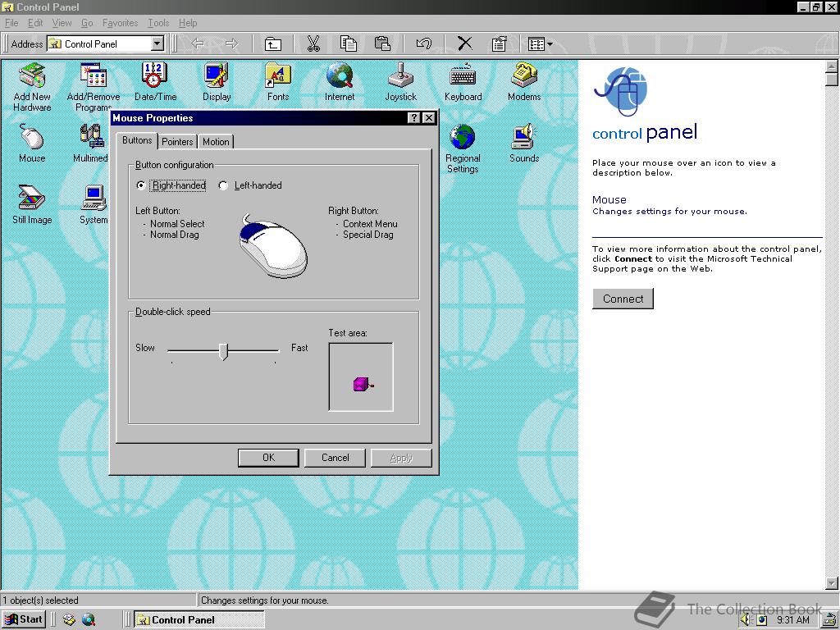
Task: Click the Control Panel taskbar button
Action: tap(199, 619)
